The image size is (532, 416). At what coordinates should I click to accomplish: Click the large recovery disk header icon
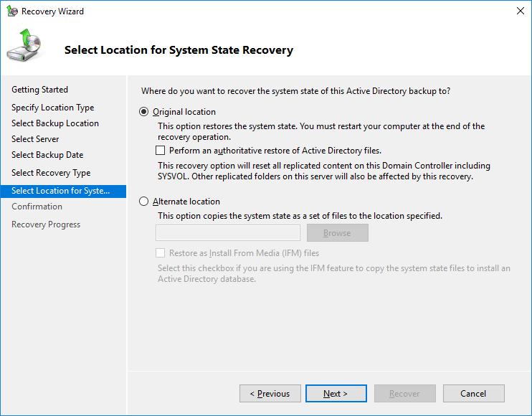coord(25,47)
